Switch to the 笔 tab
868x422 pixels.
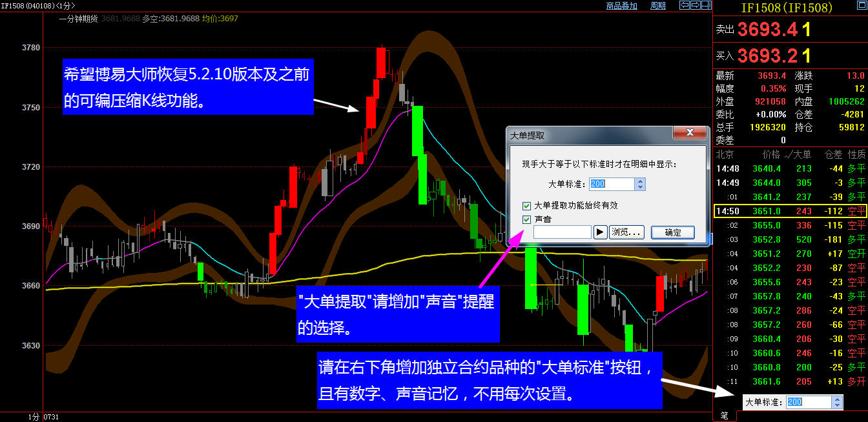[x=724, y=416]
